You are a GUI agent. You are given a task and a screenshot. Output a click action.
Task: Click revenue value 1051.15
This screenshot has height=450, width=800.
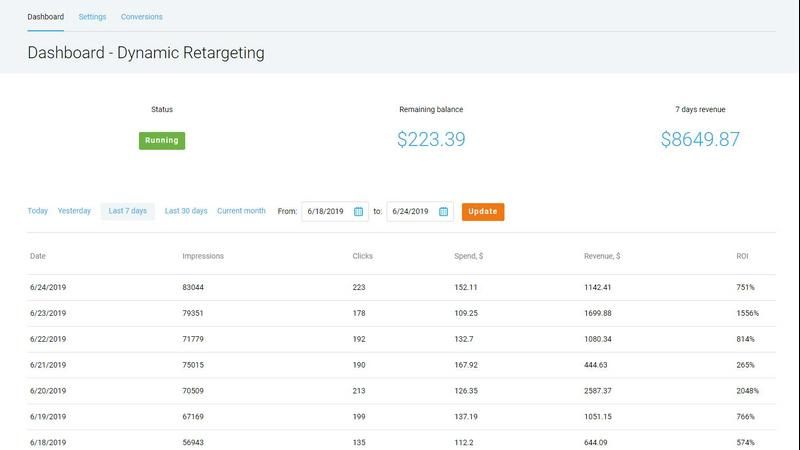597,417
